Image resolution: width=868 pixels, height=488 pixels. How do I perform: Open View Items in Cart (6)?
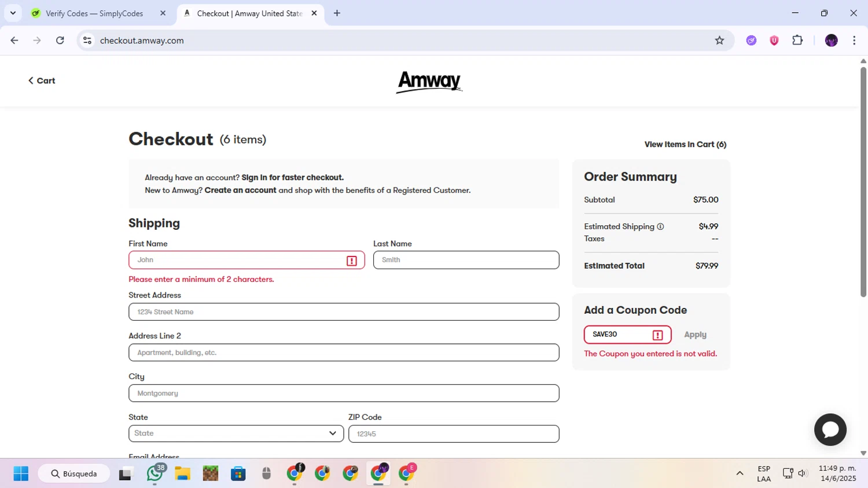tap(685, 144)
